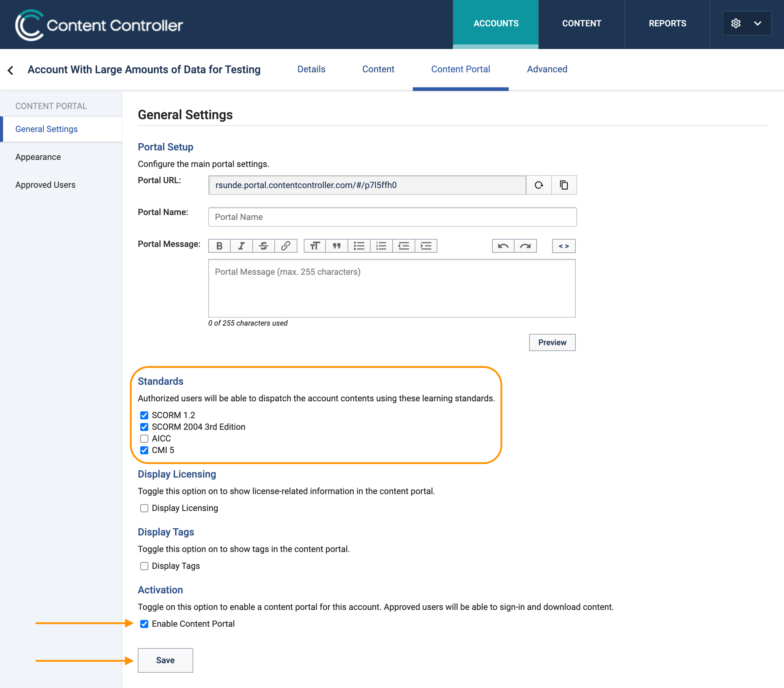The image size is (784, 688).
Task: Uncheck SCORM 2004 3rd Edition
Action: tap(144, 427)
